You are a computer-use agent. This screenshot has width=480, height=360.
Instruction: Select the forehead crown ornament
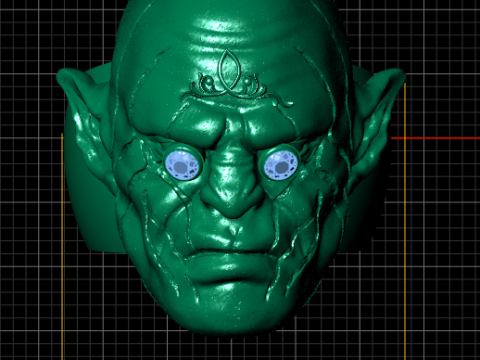(236, 79)
